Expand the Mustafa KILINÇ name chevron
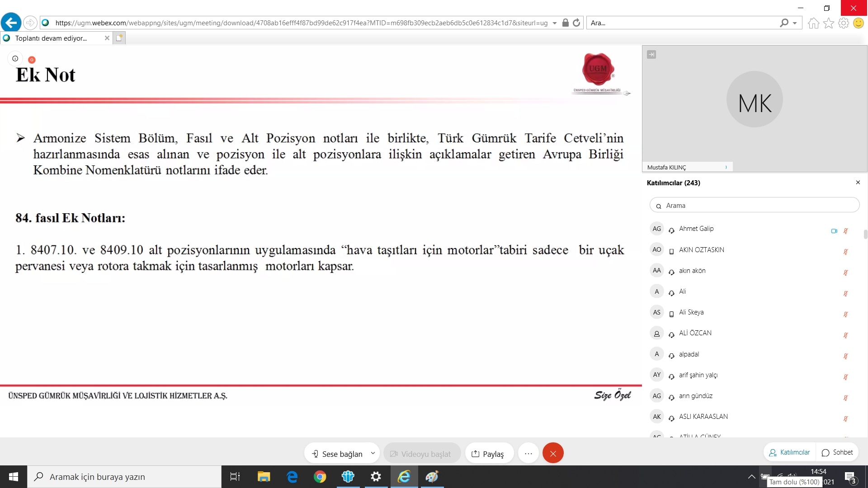868x488 pixels. coord(726,167)
